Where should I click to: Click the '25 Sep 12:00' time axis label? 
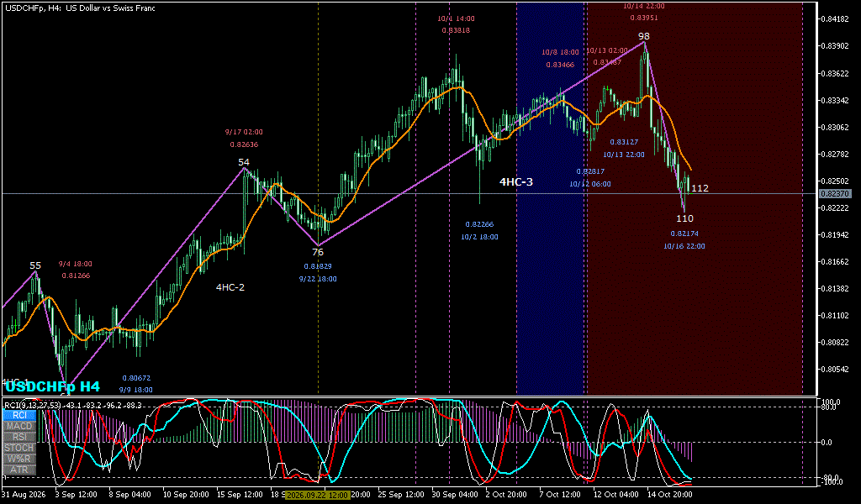(401, 494)
